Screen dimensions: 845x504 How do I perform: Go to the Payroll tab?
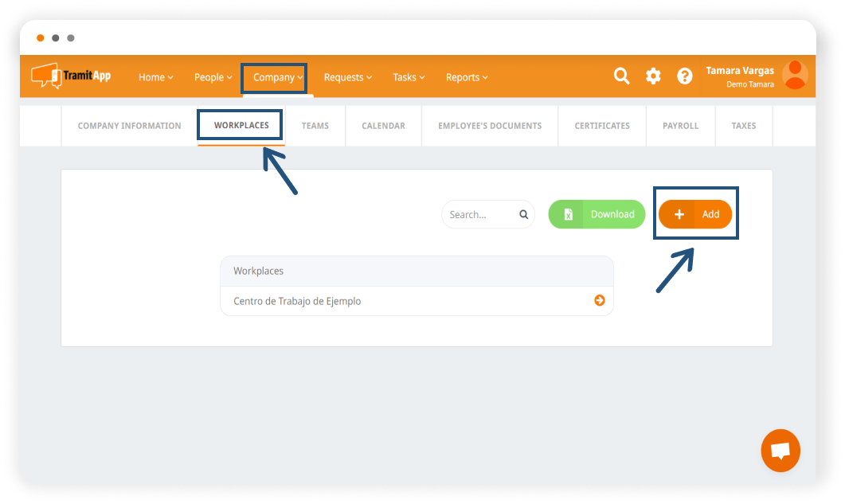680,126
